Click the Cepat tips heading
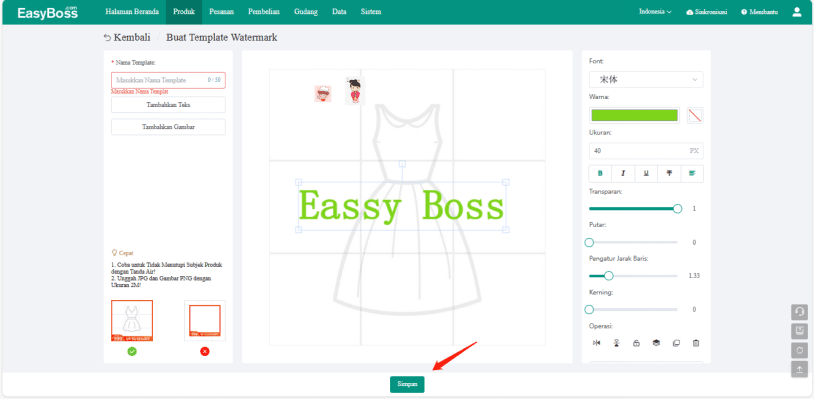The image size is (814, 399). tap(123, 253)
